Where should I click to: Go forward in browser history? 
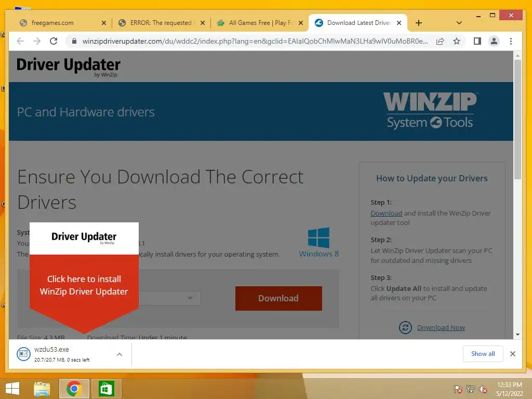pos(37,42)
